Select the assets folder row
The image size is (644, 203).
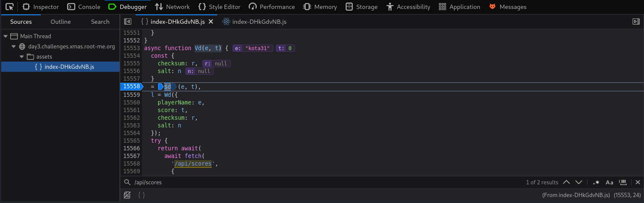pyautogui.click(x=60, y=56)
